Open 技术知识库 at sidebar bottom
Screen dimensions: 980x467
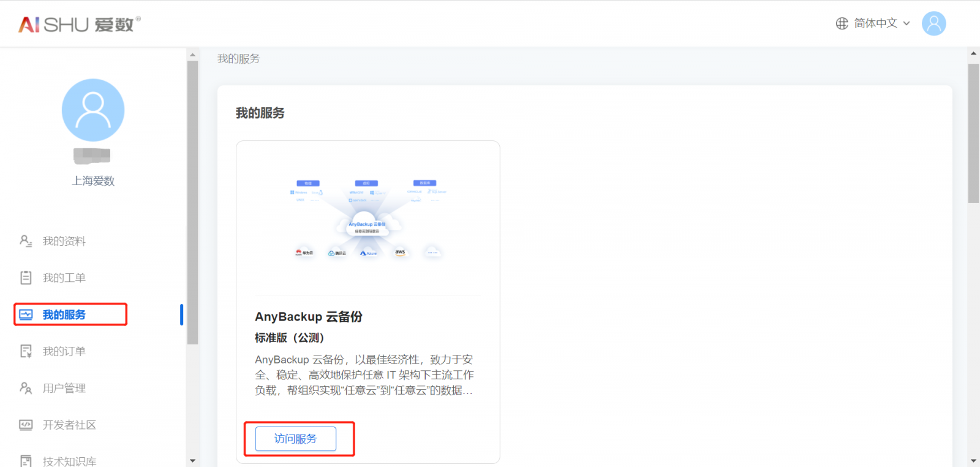click(x=69, y=461)
